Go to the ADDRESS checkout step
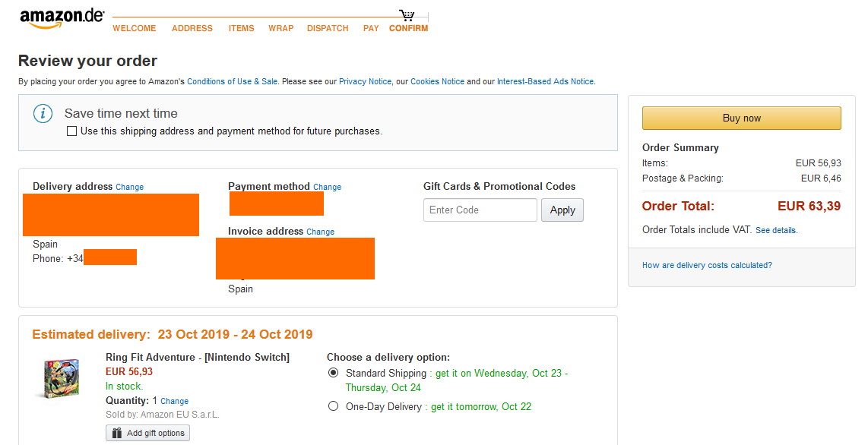The width and height of the screenshot is (868, 445). (192, 28)
